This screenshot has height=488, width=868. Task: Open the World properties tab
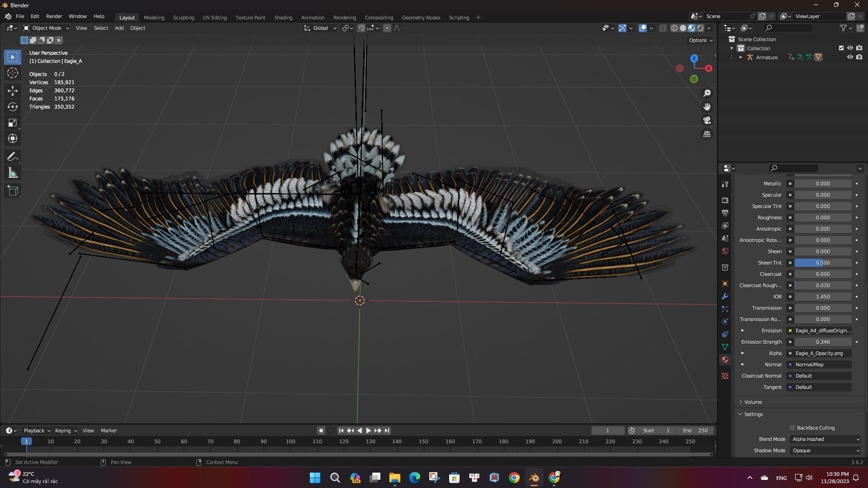pos(725,251)
